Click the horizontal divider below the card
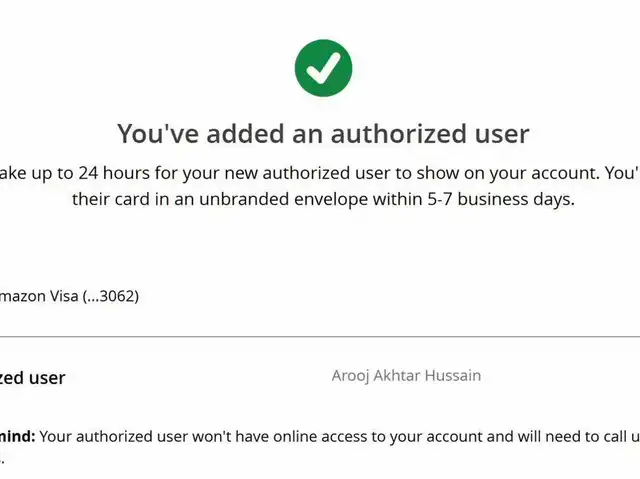This screenshot has width=640, height=479. [320, 337]
